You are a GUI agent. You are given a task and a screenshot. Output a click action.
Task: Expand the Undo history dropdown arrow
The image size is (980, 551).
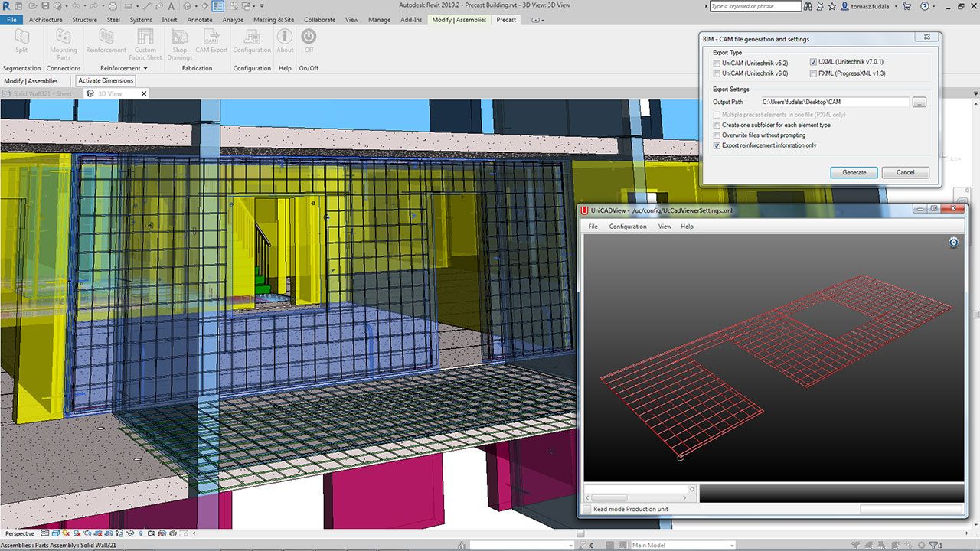click(85, 6)
